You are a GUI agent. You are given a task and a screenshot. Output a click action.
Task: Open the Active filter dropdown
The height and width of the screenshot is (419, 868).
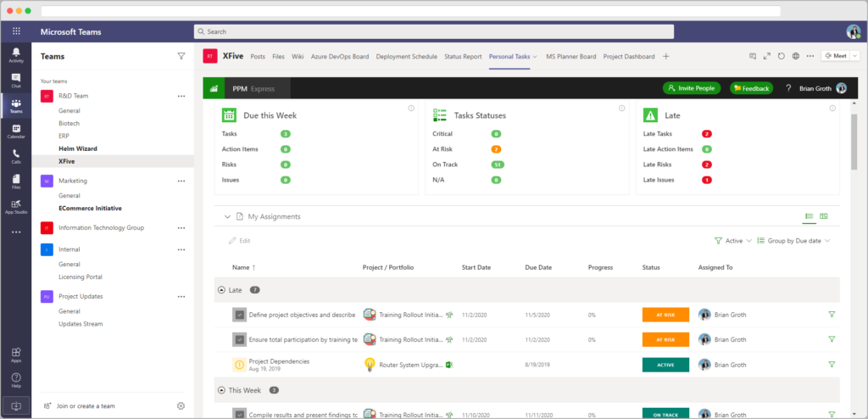click(x=733, y=241)
